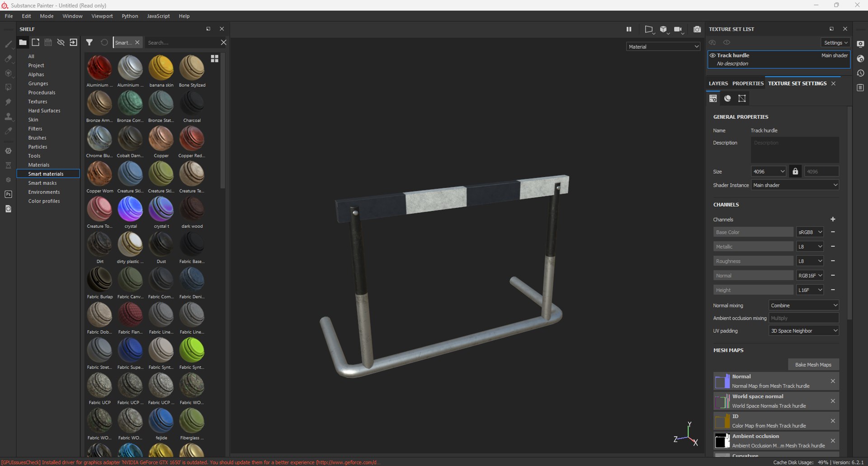Click the Bake Mesh Maps button

coord(813,364)
